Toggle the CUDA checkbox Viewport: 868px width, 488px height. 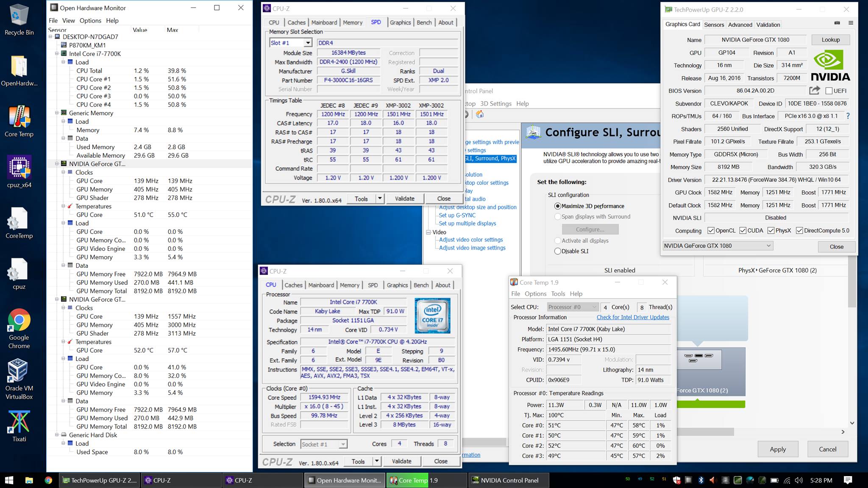coord(743,230)
